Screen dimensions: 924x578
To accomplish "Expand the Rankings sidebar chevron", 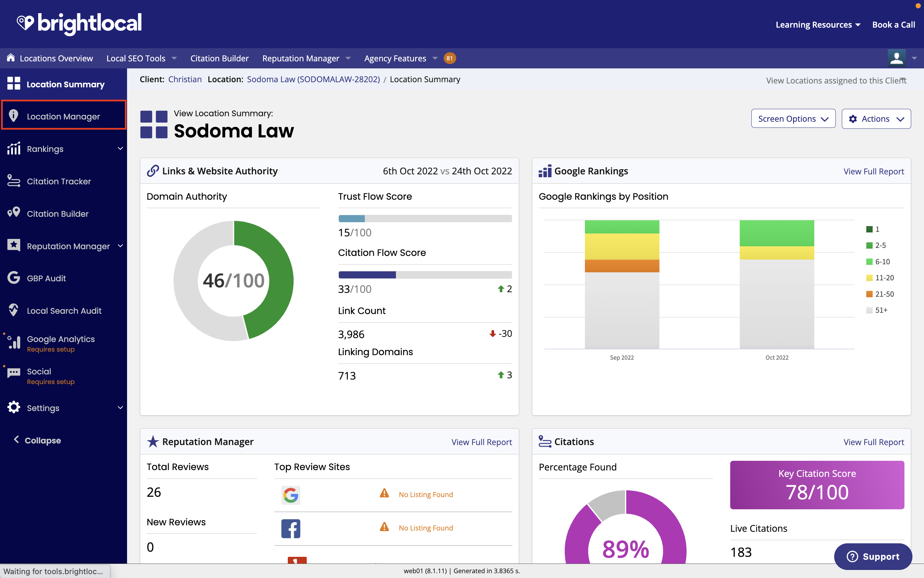I will (x=120, y=148).
